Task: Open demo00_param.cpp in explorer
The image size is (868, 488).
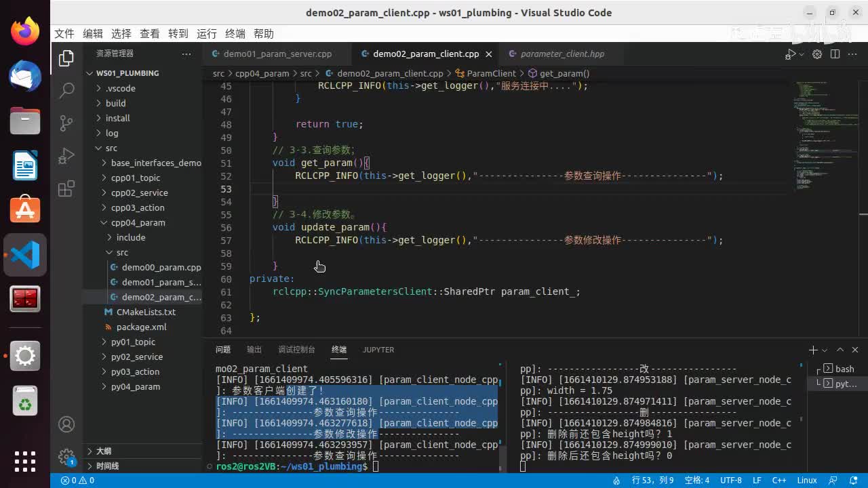Action: tap(161, 267)
